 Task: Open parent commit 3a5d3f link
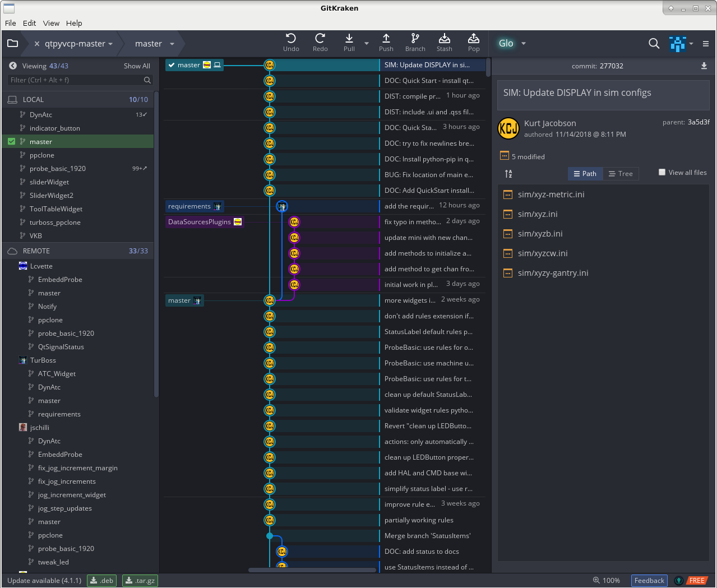[699, 122]
